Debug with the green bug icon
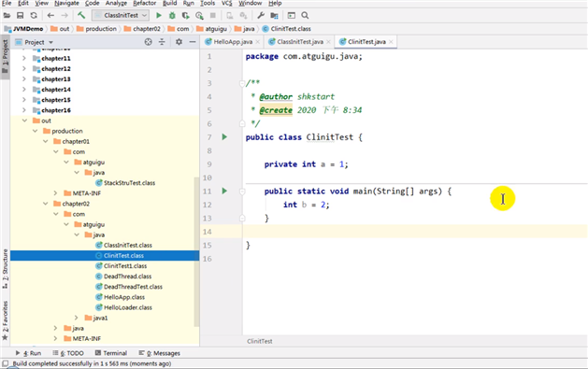The height and width of the screenshot is (369, 588). pyautogui.click(x=172, y=15)
